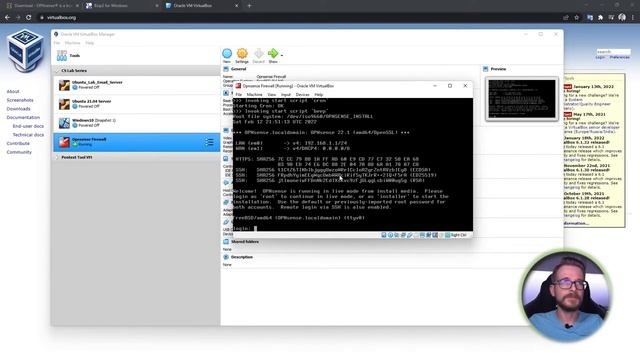Open Machine menu in VirtualBox Manager
Image resolution: width=640 pixels, height=360 pixels.
click(x=73, y=43)
